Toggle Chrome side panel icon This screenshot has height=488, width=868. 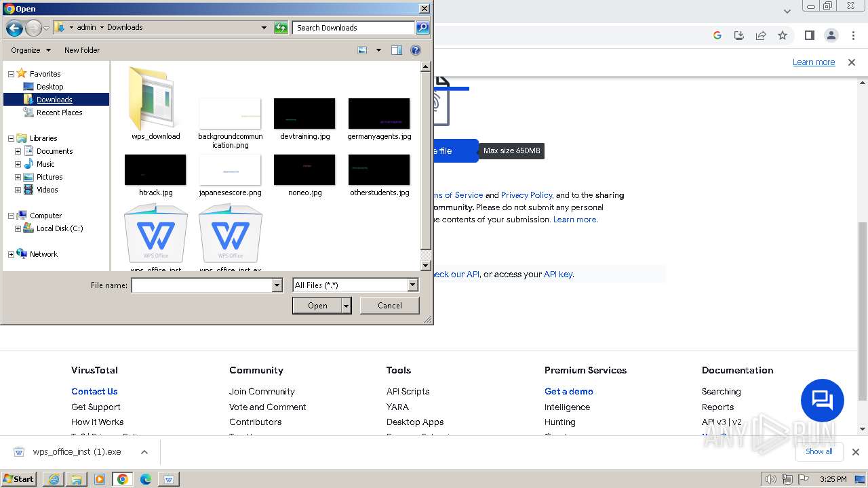[x=809, y=35]
